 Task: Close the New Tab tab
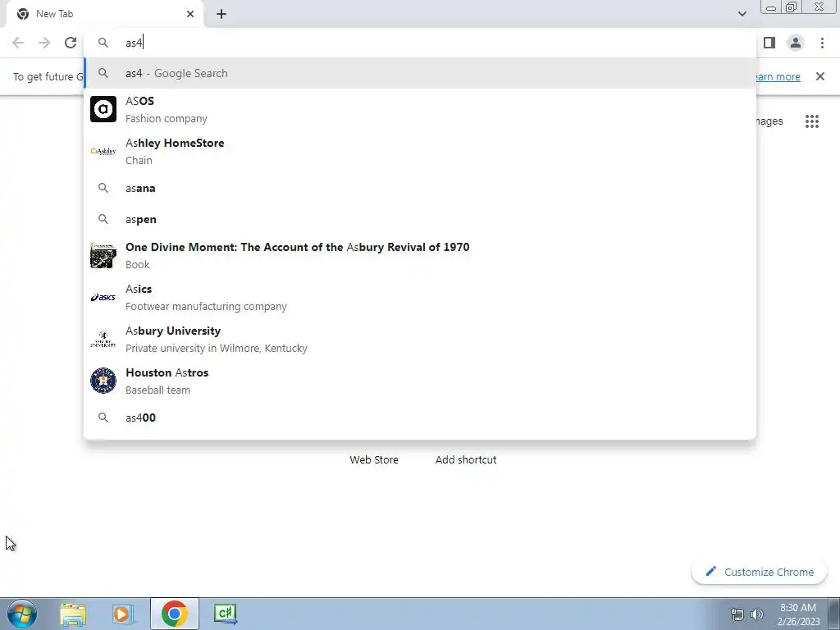coord(190,14)
